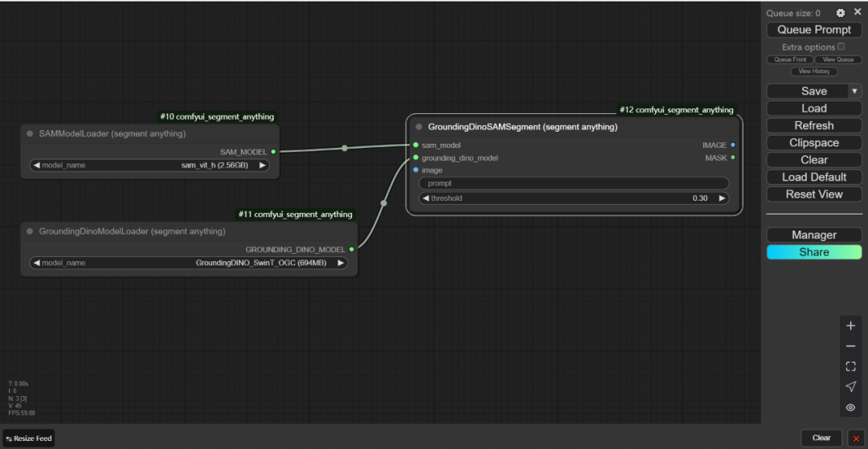Viewport: 868px width, 449px height.
Task: Click the threshold 0.30 value slider
Action: [x=574, y=198]
